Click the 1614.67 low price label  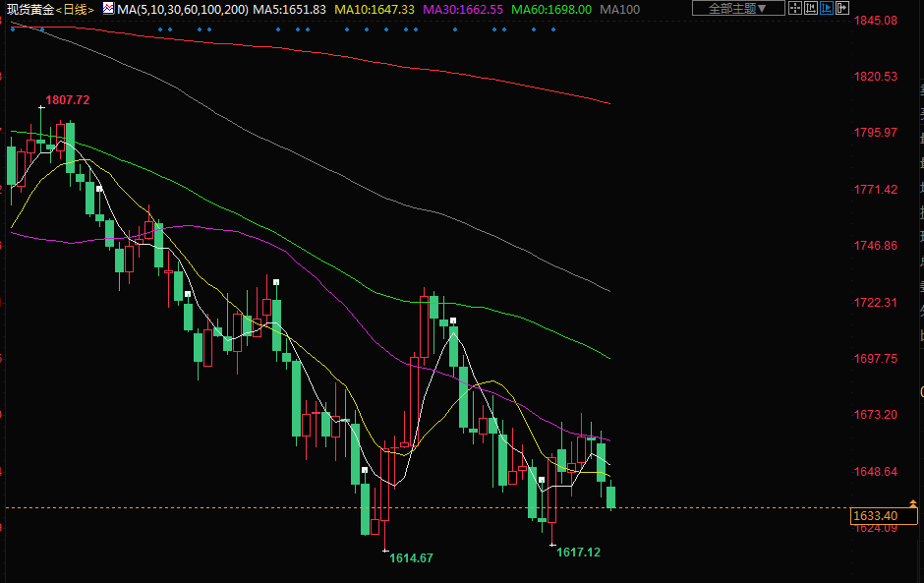411,558
